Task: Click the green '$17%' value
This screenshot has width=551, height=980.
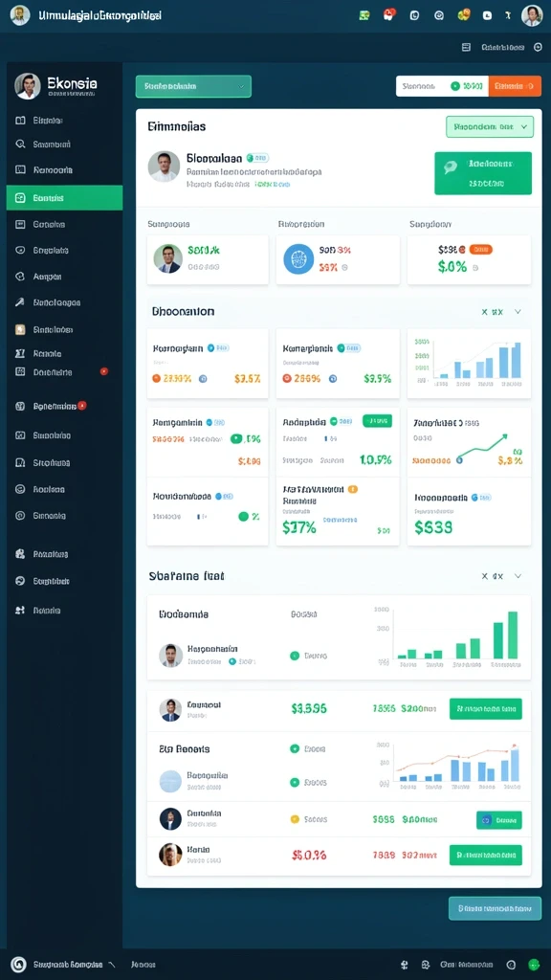Action: [298, 527]
